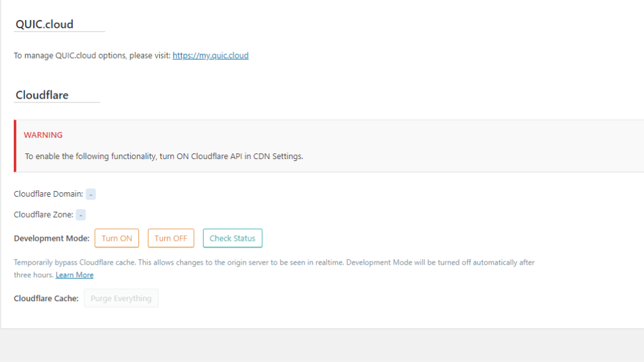This screenshot has height=362, width=644.
Task: Click the Cloudflare Zone label
Action: pyautogui.click(x=43, y=215)
